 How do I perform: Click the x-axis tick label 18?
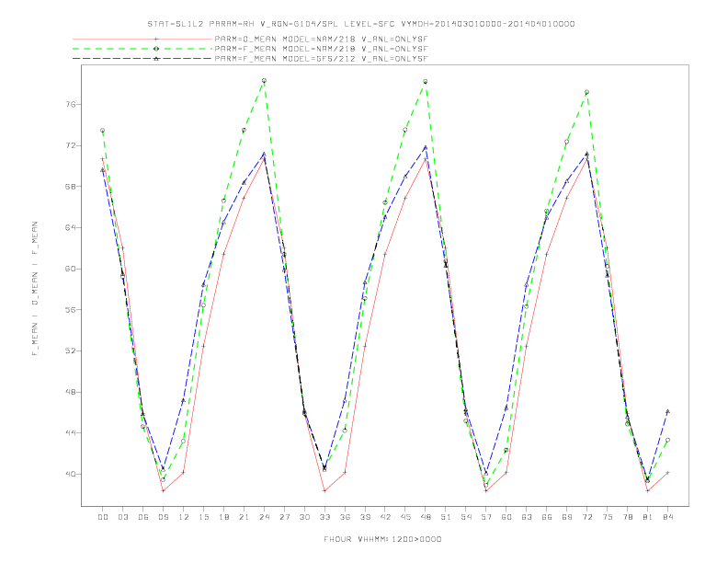pos(223,517)
